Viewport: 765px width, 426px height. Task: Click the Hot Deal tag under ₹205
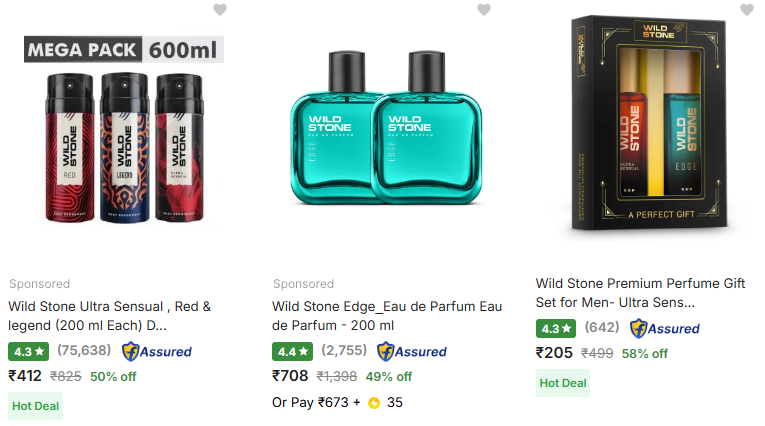[x=562, y=383]
